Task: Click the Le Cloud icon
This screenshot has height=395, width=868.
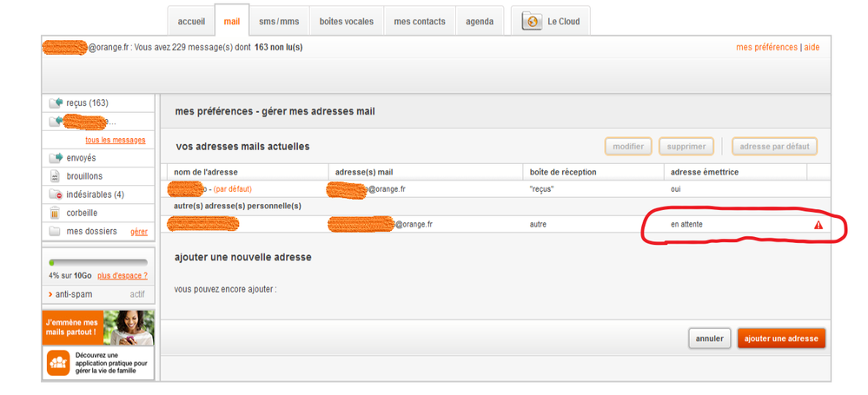Action: 532,22
